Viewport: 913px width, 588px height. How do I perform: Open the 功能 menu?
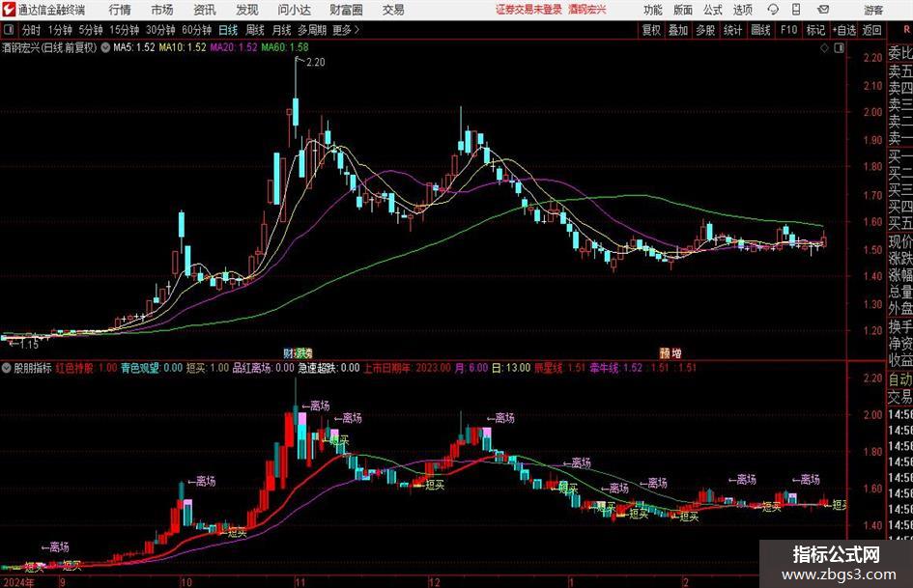click(x=653, y=10)
